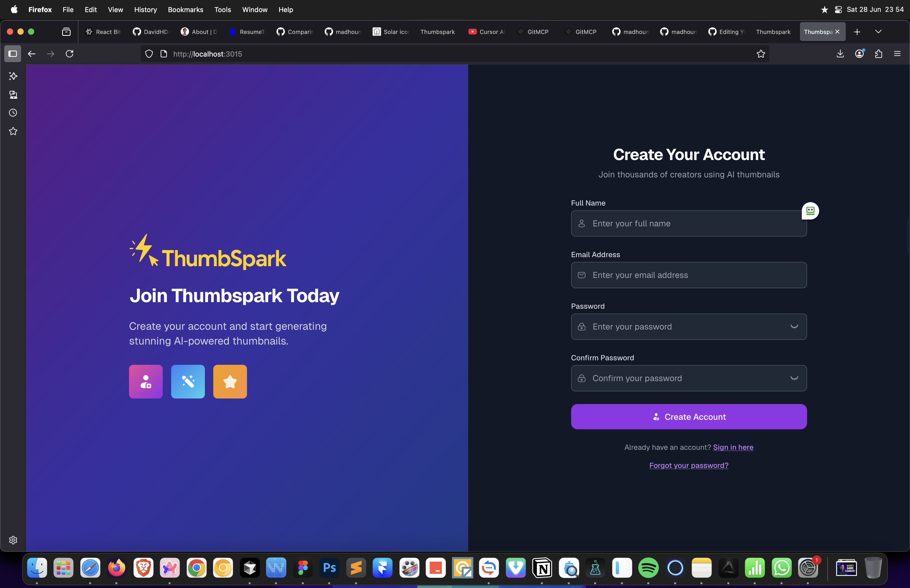The height and width of the screenshot is (588, 910).
Task: Click the orange star feature icon
Action: 230,381
